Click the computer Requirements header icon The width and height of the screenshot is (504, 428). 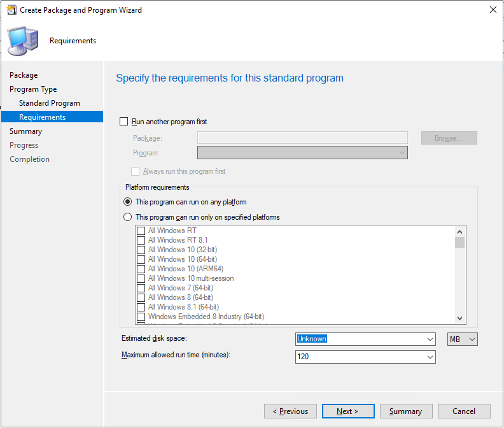(x=23, y=41)
